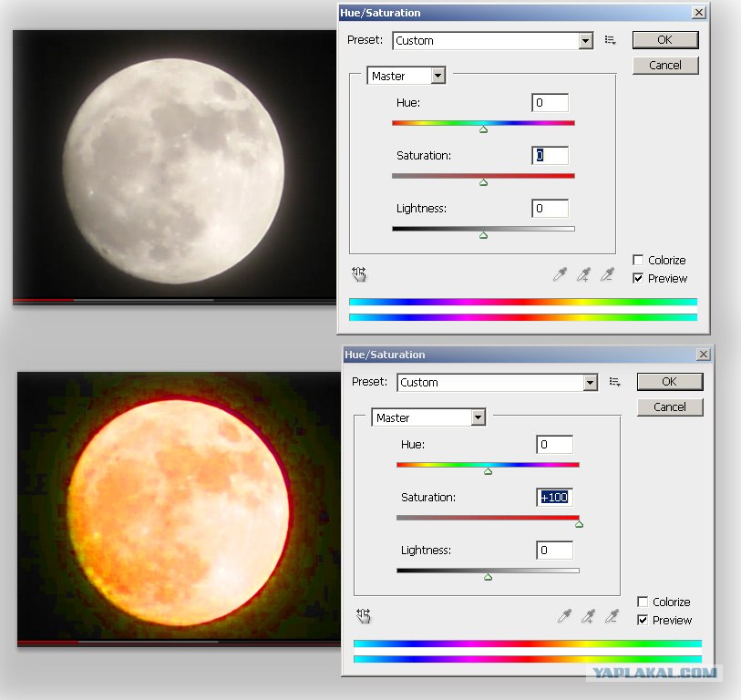The height and width of the screenshot is (700, 741).
Task: Click the Saturation +100 field in bottom dialog
Action: click(555, 498)
